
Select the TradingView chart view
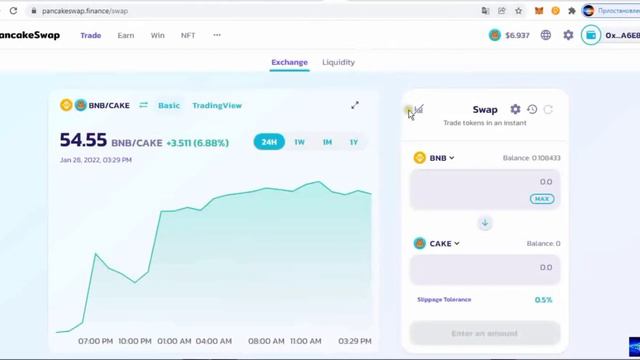[217, 106]
